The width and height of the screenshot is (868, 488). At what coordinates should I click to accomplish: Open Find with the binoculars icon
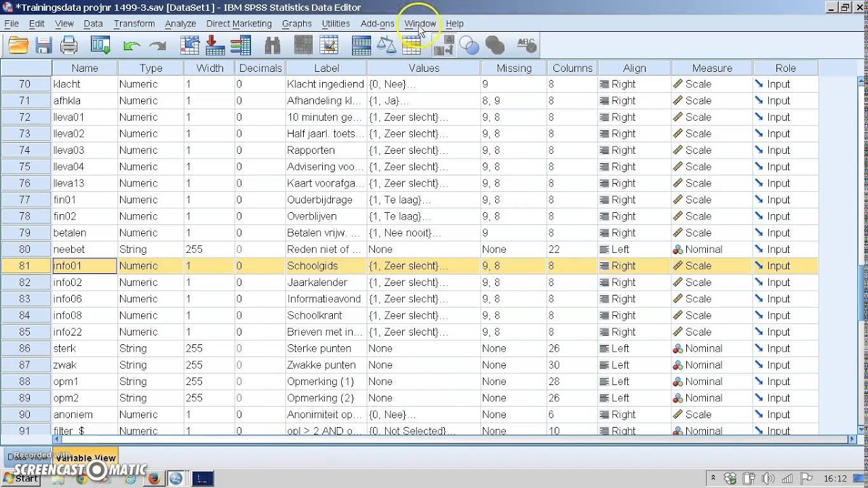tap(273, 45)
